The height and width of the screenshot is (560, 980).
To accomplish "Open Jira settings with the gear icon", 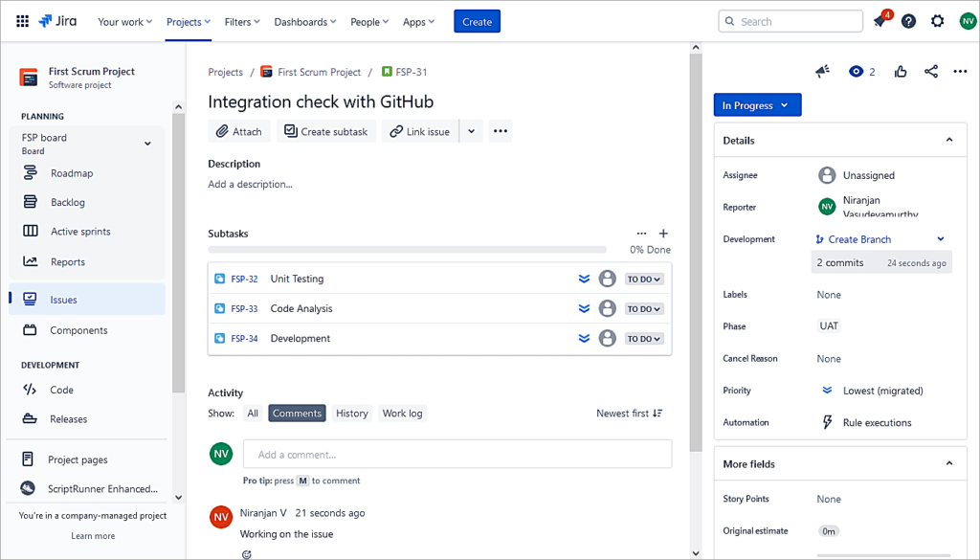I will coord(937,20).
